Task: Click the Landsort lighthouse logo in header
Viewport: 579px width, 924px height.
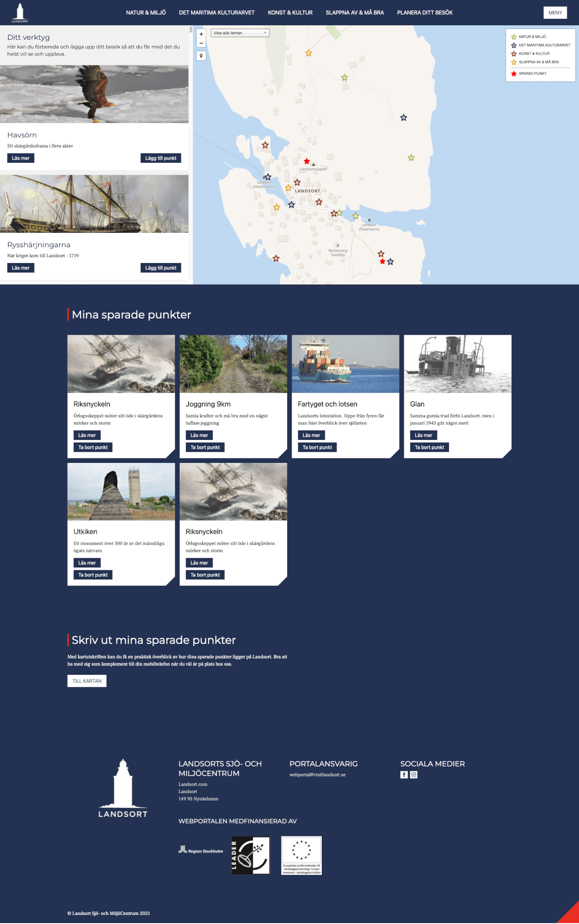Action: pyautogui.click(x=20, y=13)
